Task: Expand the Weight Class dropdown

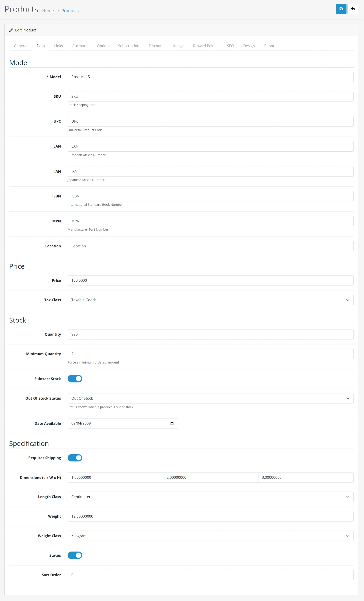Action: click(x=210, y=536)
